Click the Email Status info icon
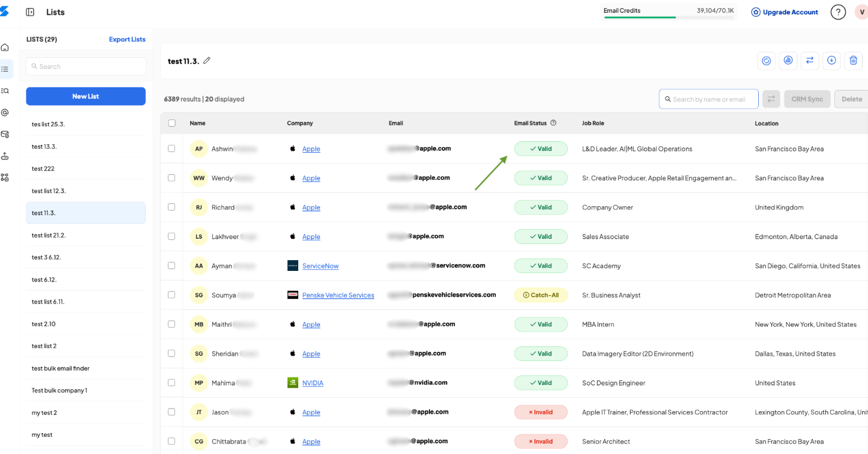868x454 pixels. pos(554,123)
